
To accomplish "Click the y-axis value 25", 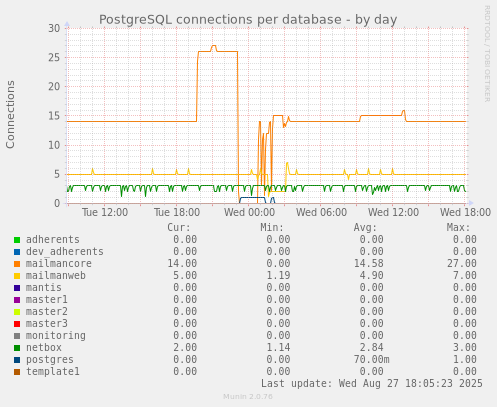I will [54, 58].
